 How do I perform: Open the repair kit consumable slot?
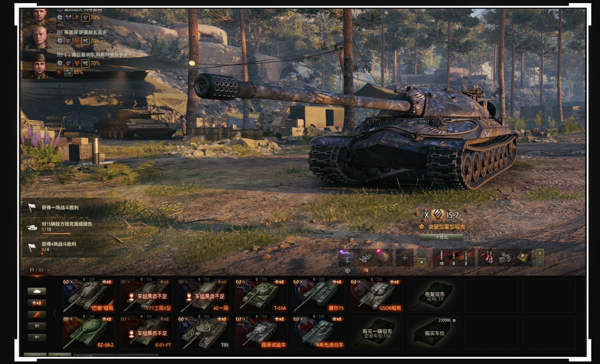[505, 258]
